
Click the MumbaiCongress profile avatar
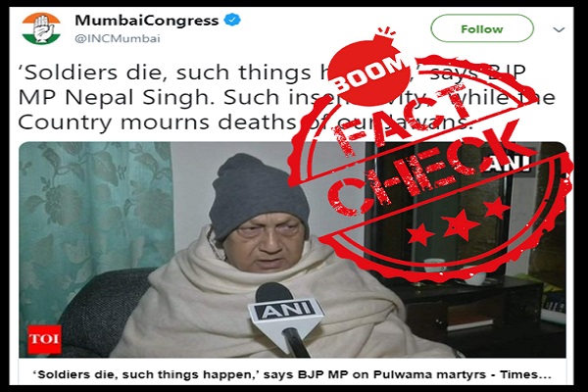41,28
